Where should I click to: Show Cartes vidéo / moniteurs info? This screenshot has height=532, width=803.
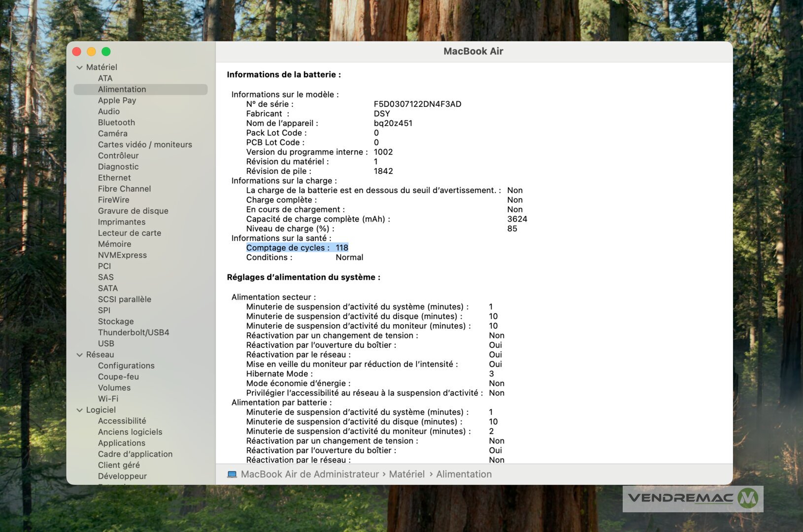point(145,144)
